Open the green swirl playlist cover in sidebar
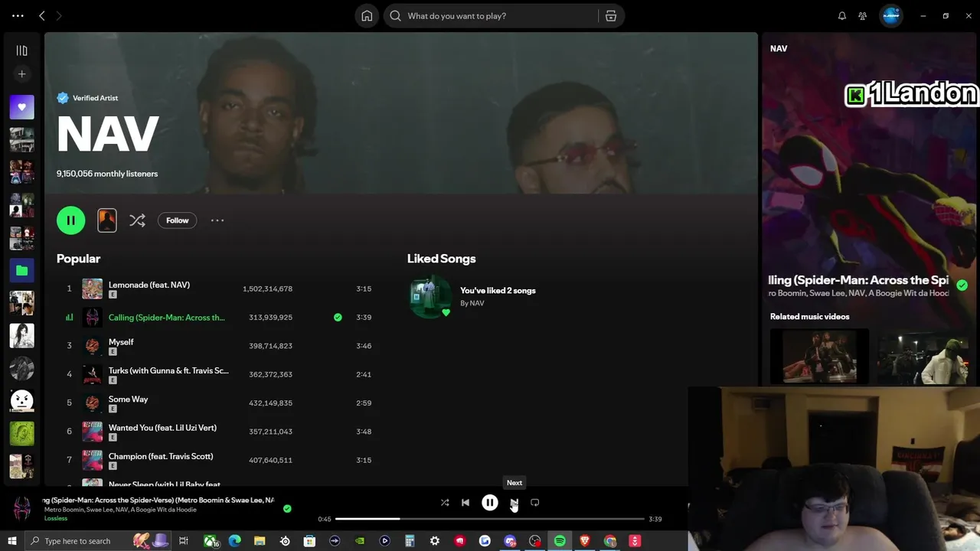This screenshot has height=551, width=980. (21, 433)
